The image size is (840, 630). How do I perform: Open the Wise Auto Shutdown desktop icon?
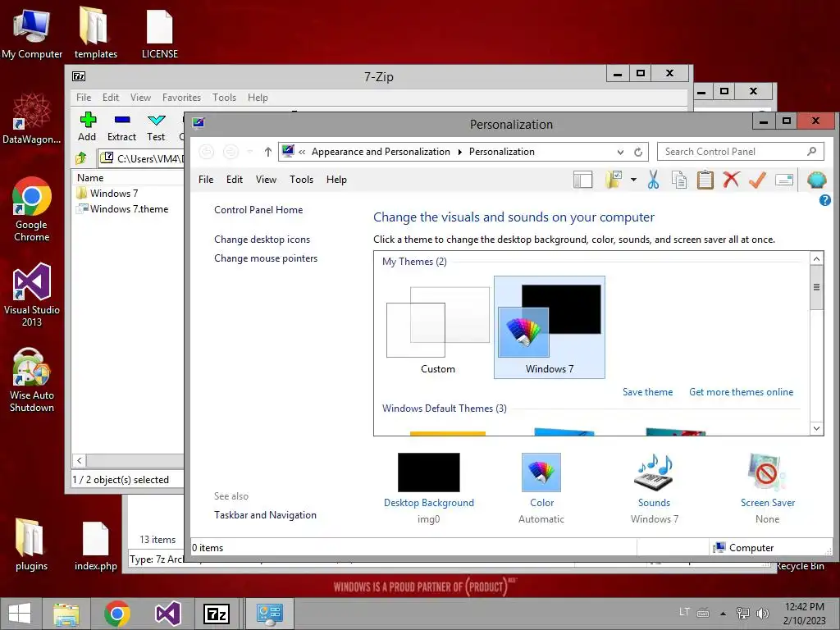coord(32,381)
